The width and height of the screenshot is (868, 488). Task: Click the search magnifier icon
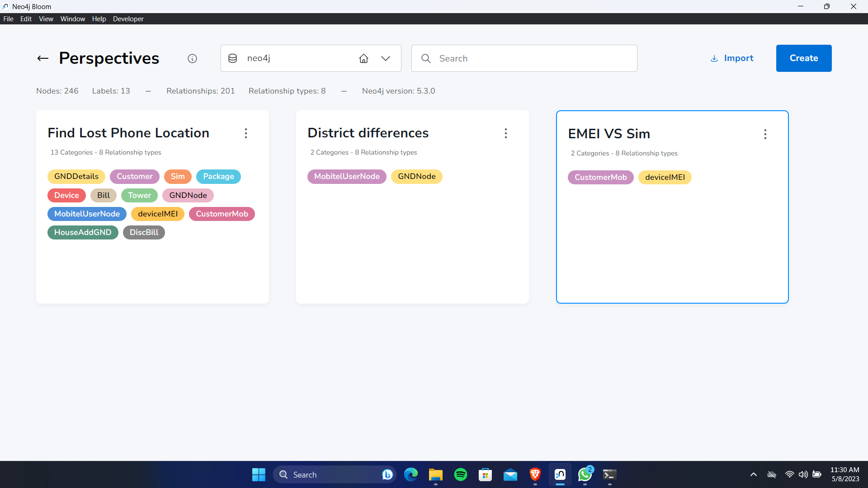425,58
